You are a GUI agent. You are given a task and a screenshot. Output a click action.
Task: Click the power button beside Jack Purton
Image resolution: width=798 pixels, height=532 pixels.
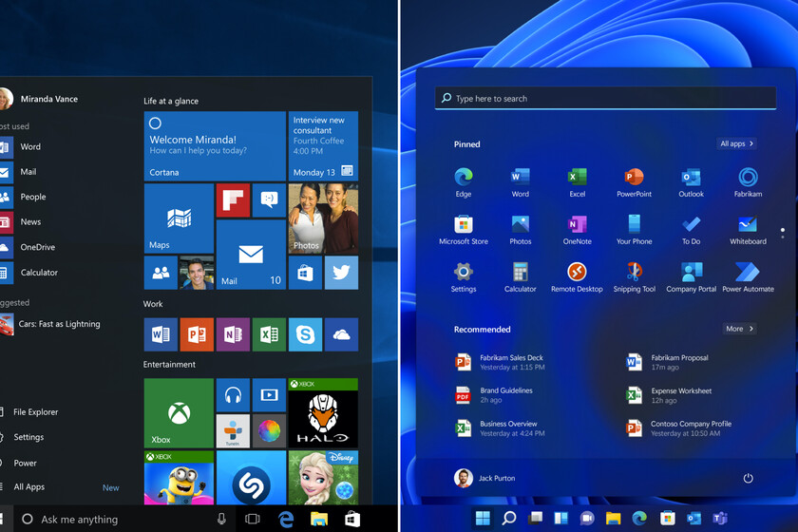pyautogui.click(x=748, y=478)
